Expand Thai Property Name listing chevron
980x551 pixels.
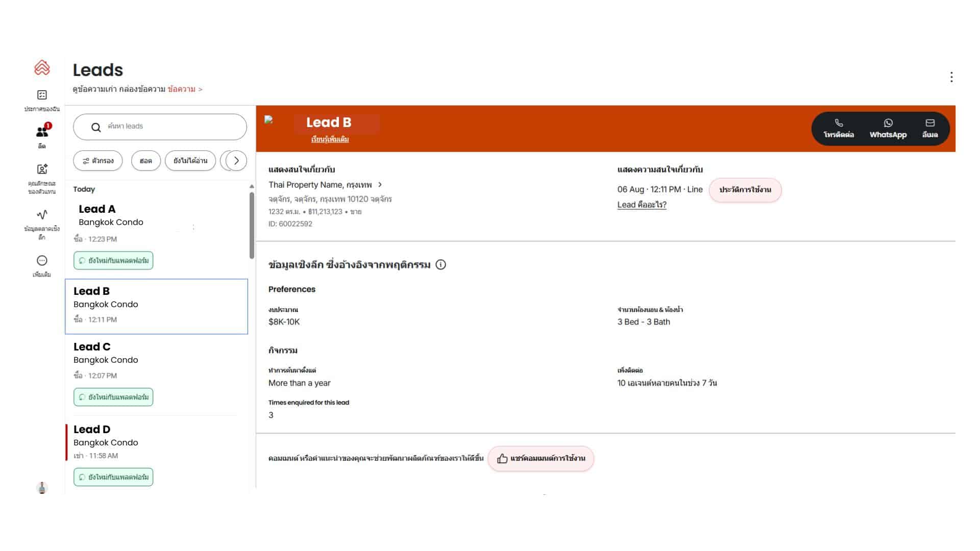pyautogui.click(x=380, y=185)
